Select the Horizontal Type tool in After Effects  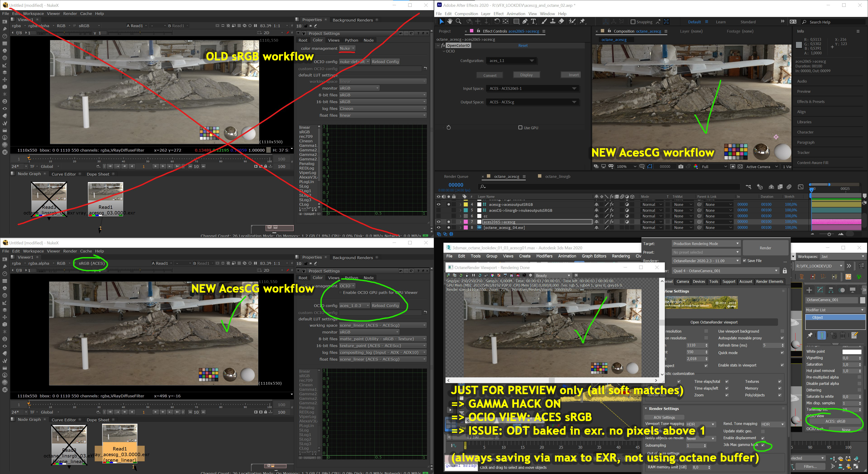(533, 21)
